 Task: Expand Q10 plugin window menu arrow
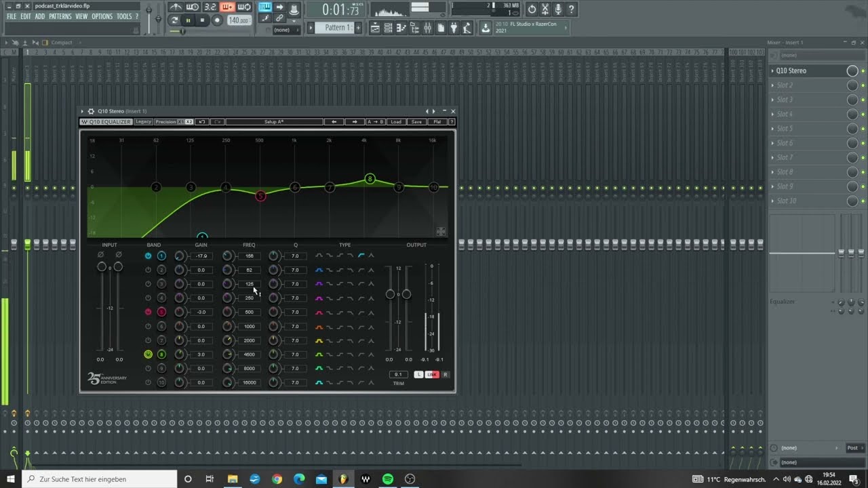click(83, 111)
